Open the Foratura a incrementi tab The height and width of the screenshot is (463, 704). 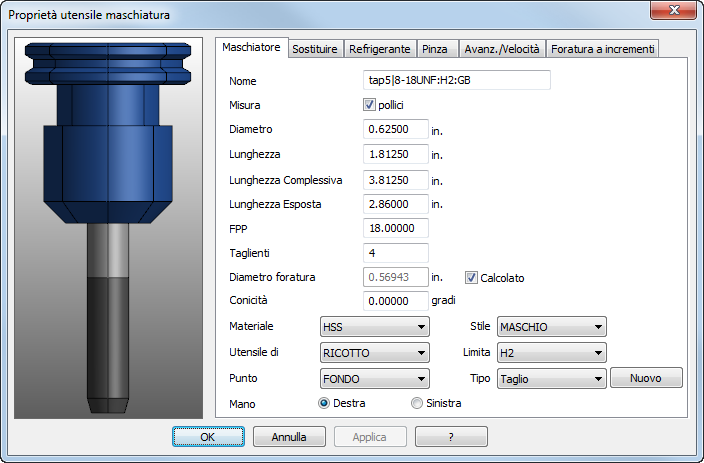(603, 49)
